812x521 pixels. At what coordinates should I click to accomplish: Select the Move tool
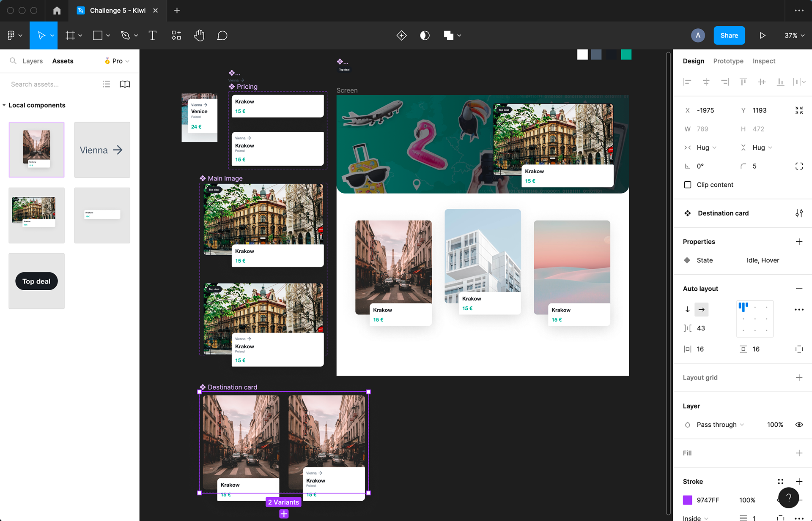point(41,35)
